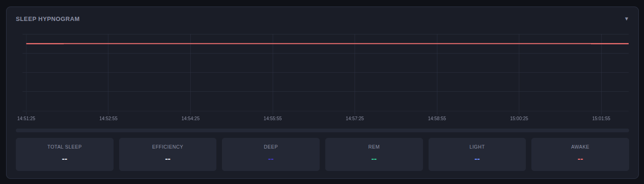The height and width of the screenshot is (184, 644).
Task: Click the 15:00:25 time axis label
Action: pyautogui.click(x=519, y=119)
